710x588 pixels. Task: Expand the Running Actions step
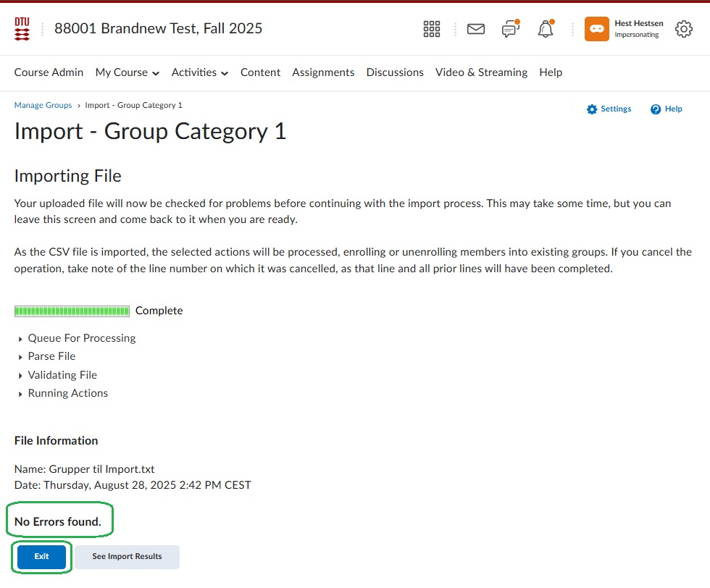(62, 393)
